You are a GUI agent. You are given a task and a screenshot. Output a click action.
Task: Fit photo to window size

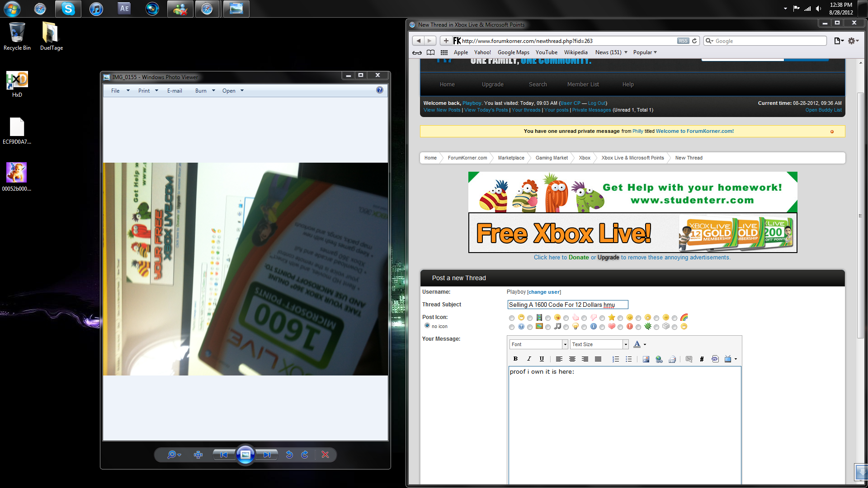pos(198,455)
